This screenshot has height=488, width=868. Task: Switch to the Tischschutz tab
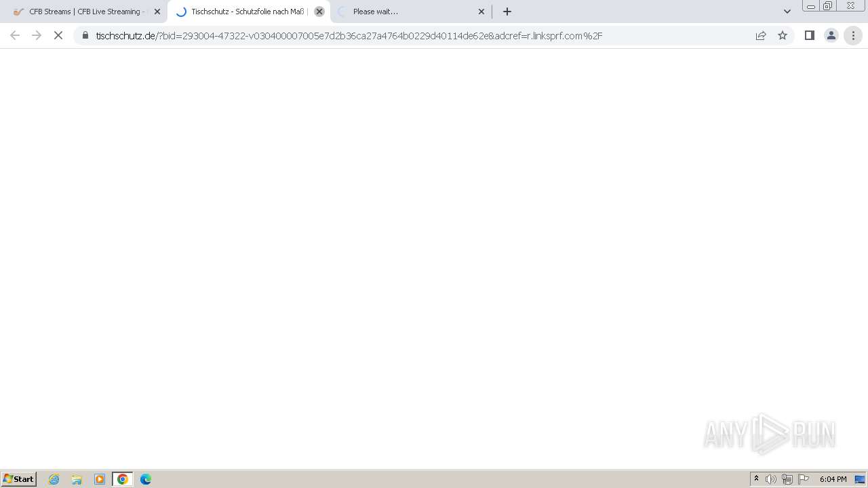[x=248, y=12]
